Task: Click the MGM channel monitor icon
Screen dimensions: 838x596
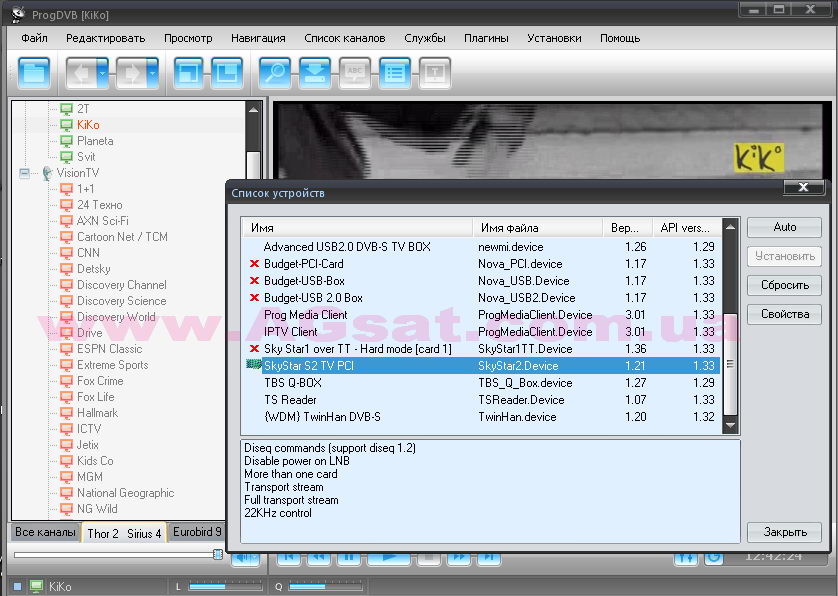Action: [66, 477]
